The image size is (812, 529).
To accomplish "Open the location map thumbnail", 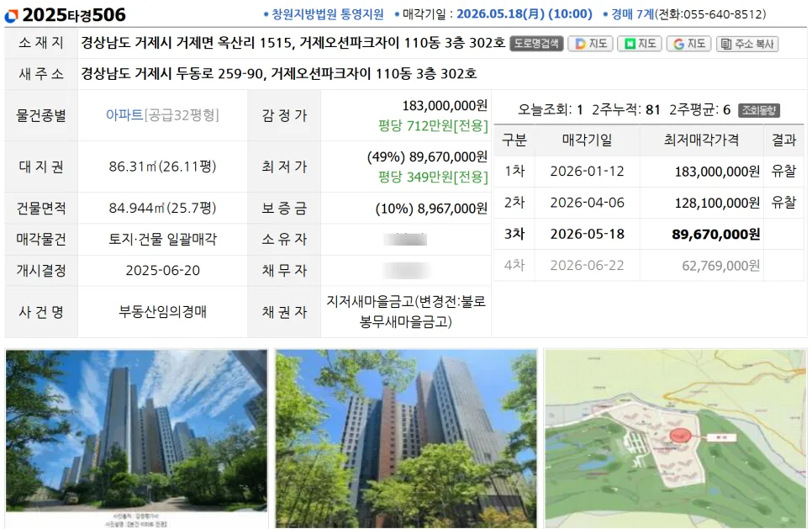I will click(x=675, y=439).
